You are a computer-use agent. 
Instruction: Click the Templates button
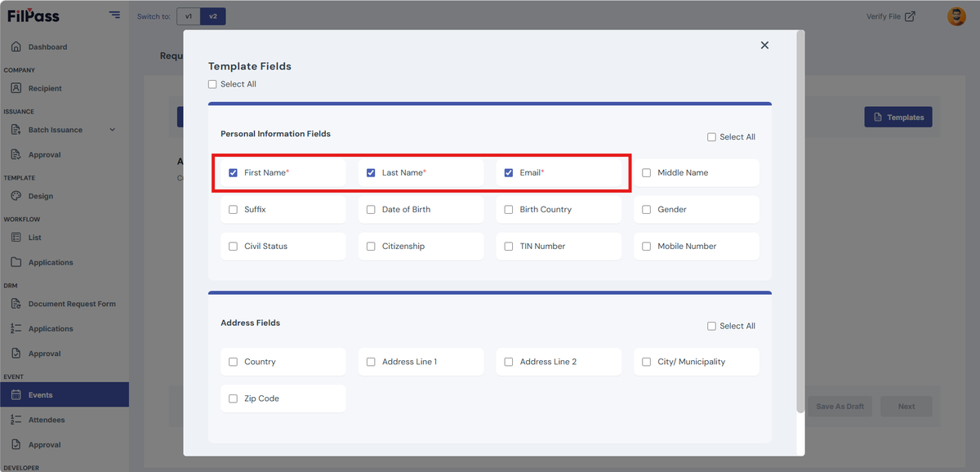(x=898, y=118)
